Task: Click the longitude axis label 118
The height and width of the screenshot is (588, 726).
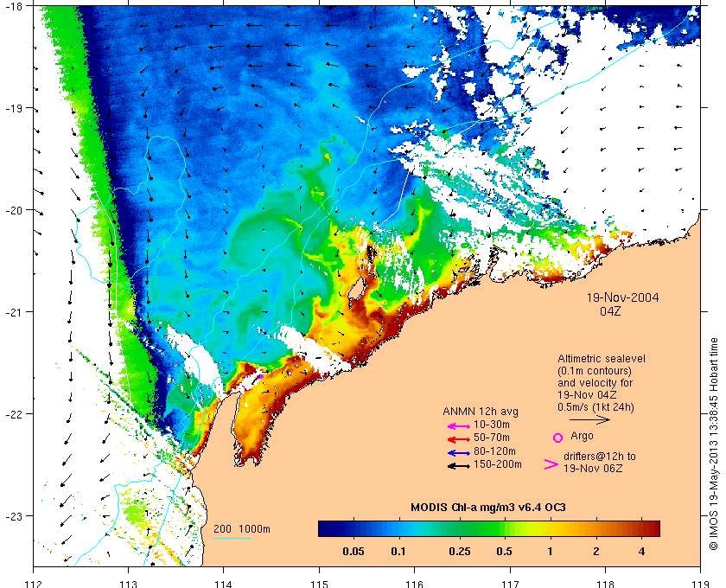Action: [605, 584]
